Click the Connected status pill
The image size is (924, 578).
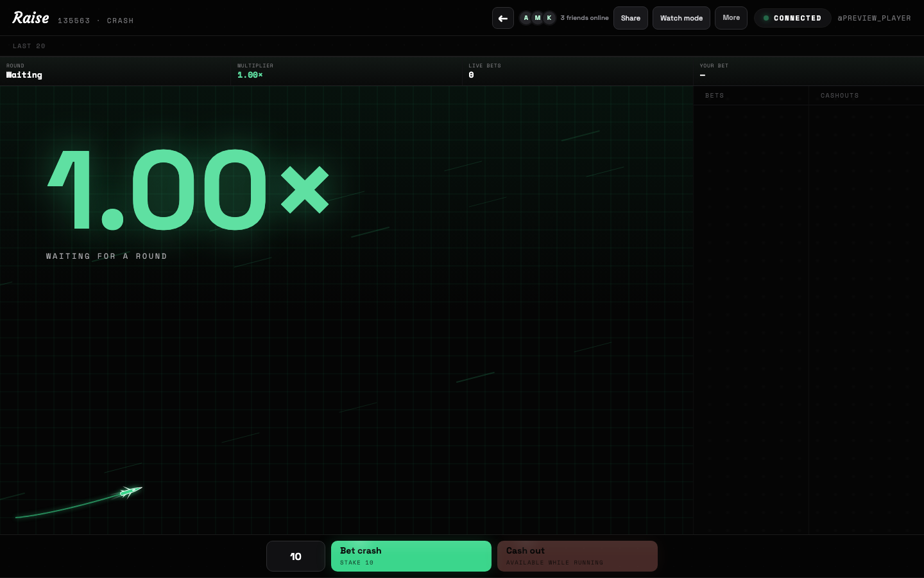792,18
